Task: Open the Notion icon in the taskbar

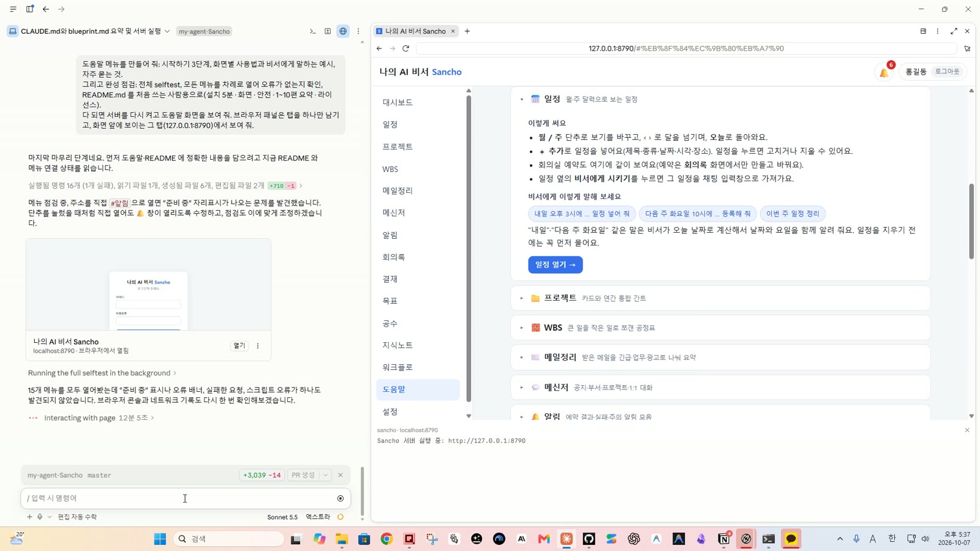Action: click(x=724, y=539)
